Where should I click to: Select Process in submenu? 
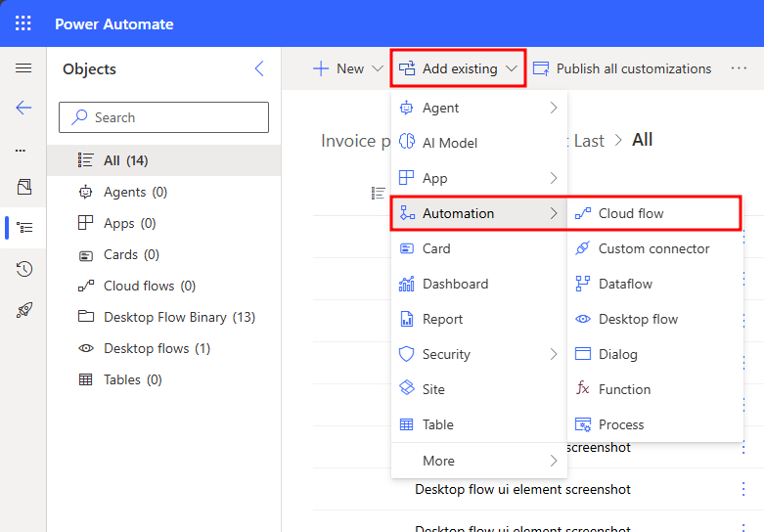654,424
